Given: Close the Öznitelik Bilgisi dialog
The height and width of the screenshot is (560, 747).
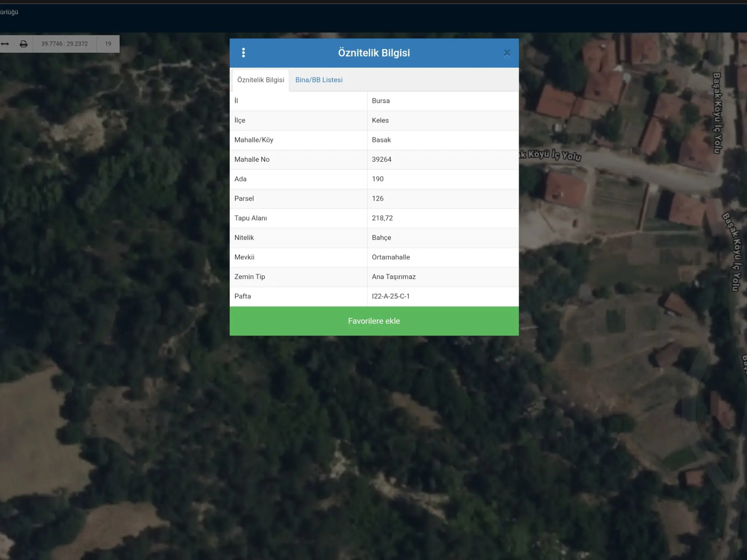Looking at the screenshot, I should click(507, 53).
